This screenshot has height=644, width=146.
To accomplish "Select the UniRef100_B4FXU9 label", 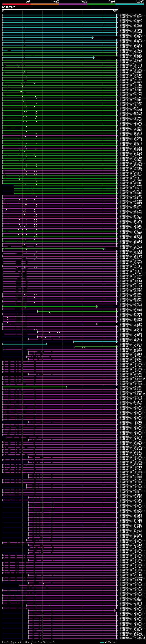I will (x=131, y=85).
